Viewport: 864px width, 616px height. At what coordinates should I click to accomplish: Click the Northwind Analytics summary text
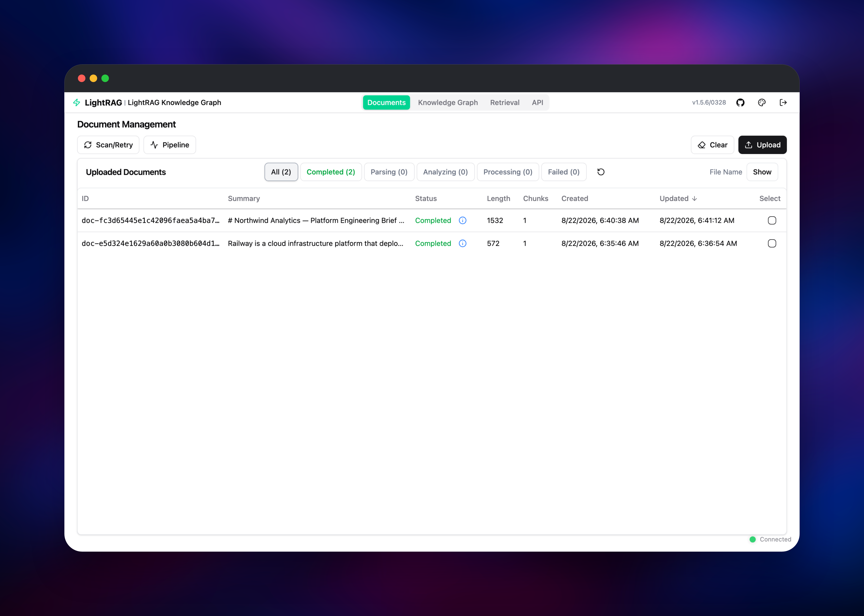tap(316, 220)
